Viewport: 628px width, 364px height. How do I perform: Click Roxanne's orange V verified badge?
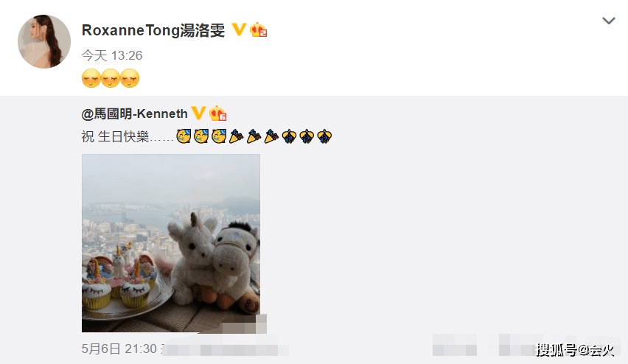(x=239, y=29)
